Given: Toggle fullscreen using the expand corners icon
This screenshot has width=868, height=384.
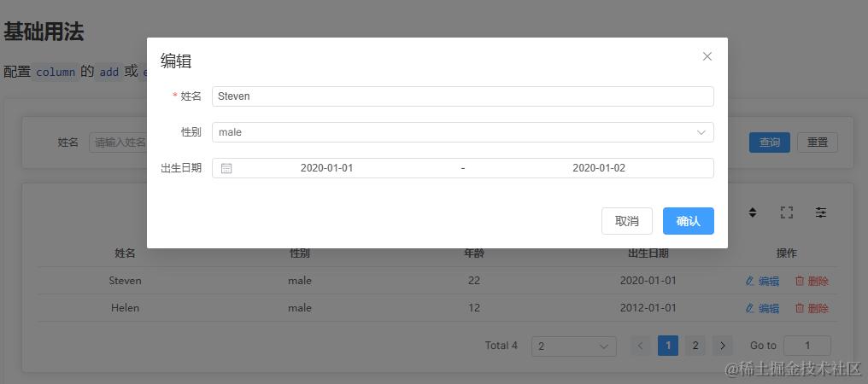Looking at the screenshot, I should [x=787, y=212].
